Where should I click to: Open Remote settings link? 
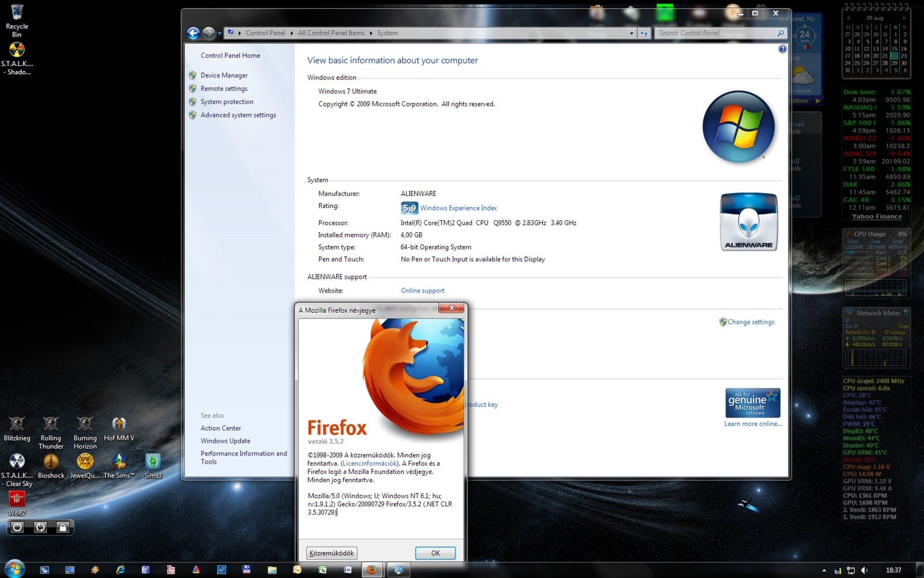click(x=224, y=88)
